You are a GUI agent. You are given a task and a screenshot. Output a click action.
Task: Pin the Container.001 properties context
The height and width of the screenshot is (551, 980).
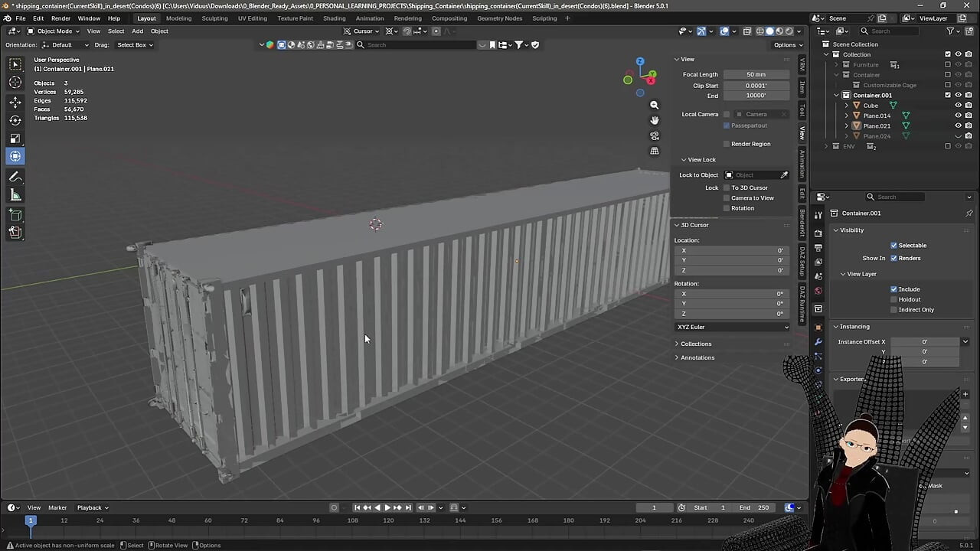pyautogui.click(x=969, y=214)
